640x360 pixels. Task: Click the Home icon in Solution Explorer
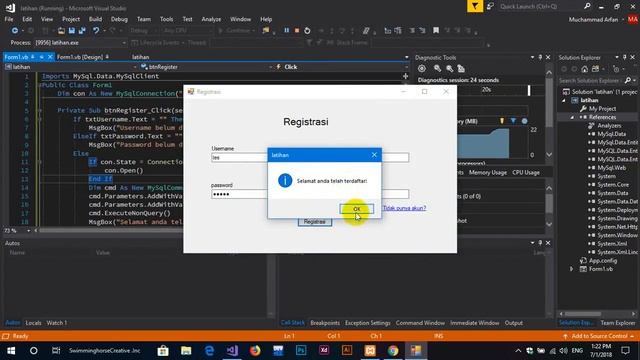584,69
